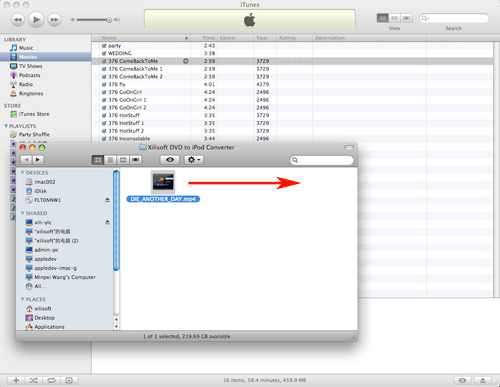Uncheck the '376 fly' checkbox

click(x=104, y=84)
